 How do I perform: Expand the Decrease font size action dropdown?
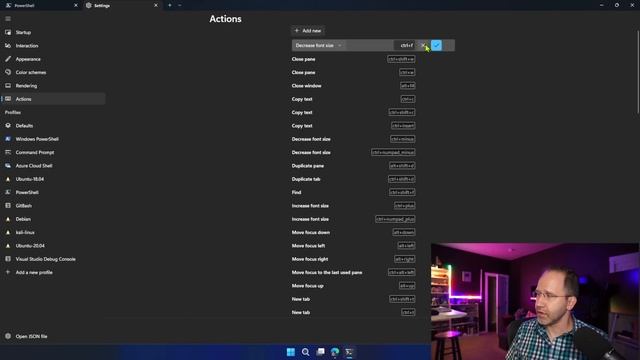point(318,45)
